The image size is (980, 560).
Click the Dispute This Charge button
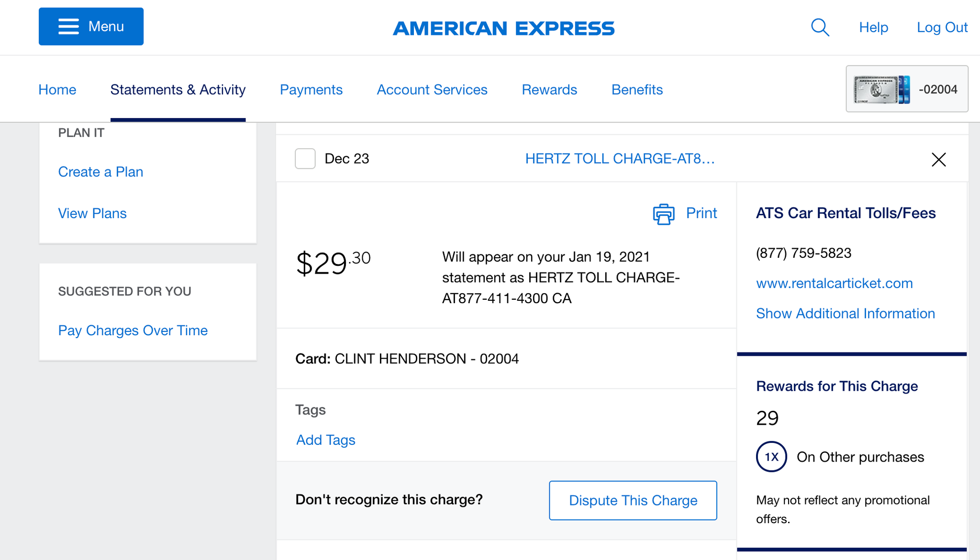pyautogui.click(x=633, y=500)
